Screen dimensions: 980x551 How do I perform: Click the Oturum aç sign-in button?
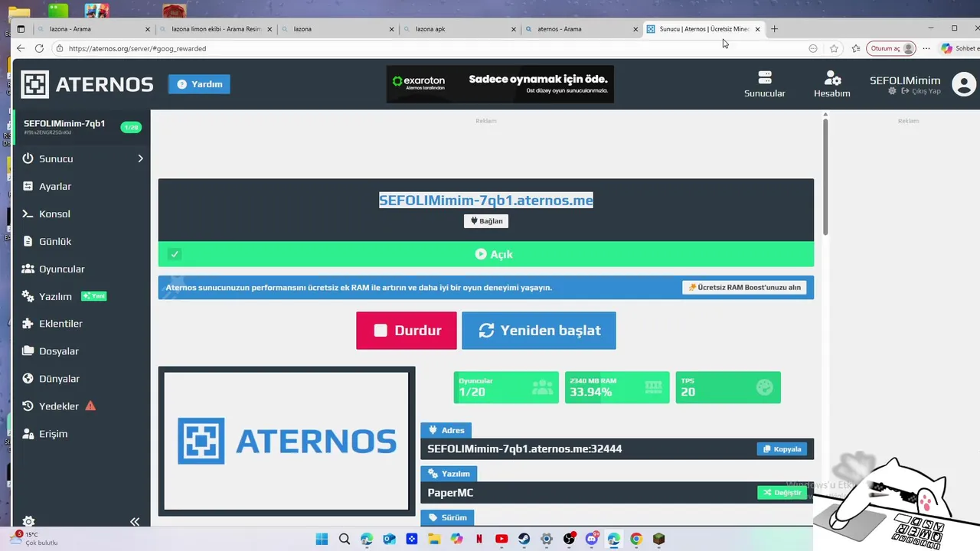(x=891, y=48)
